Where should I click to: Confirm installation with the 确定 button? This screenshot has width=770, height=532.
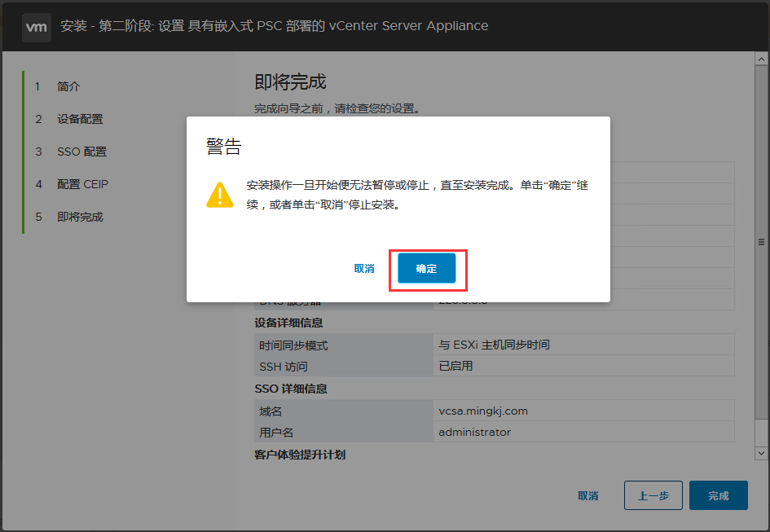click(426, 268)
